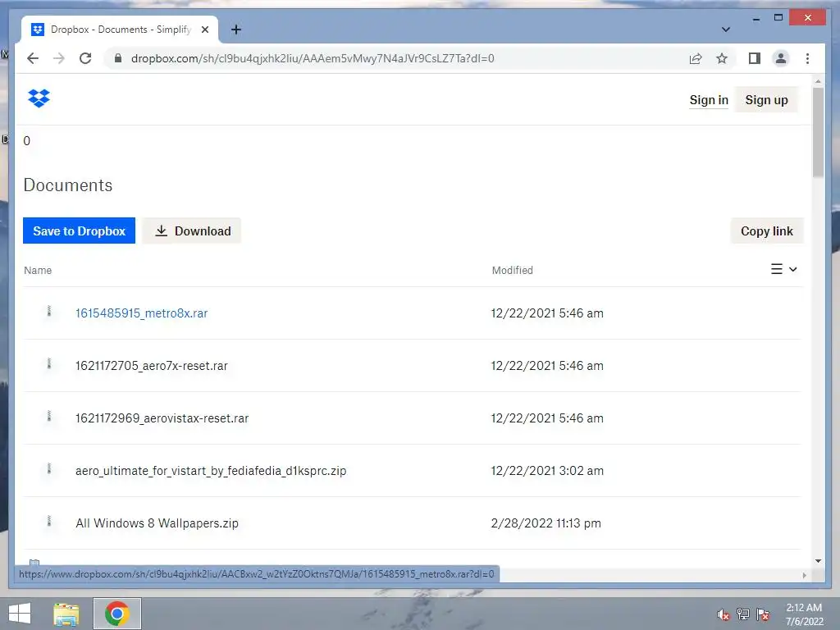Open All Windows 8 Wallpapers.zip

click(x=157, y=523)
